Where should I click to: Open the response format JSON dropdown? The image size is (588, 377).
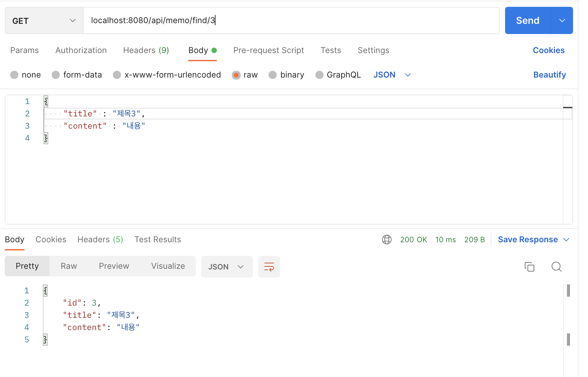(227, 267)
